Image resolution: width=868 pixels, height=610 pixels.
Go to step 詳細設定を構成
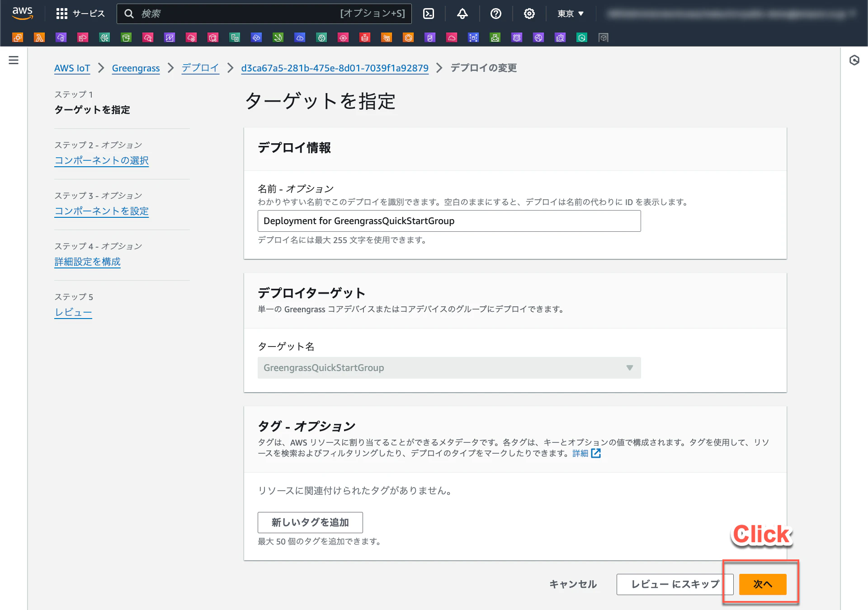[x=87, y=262]
